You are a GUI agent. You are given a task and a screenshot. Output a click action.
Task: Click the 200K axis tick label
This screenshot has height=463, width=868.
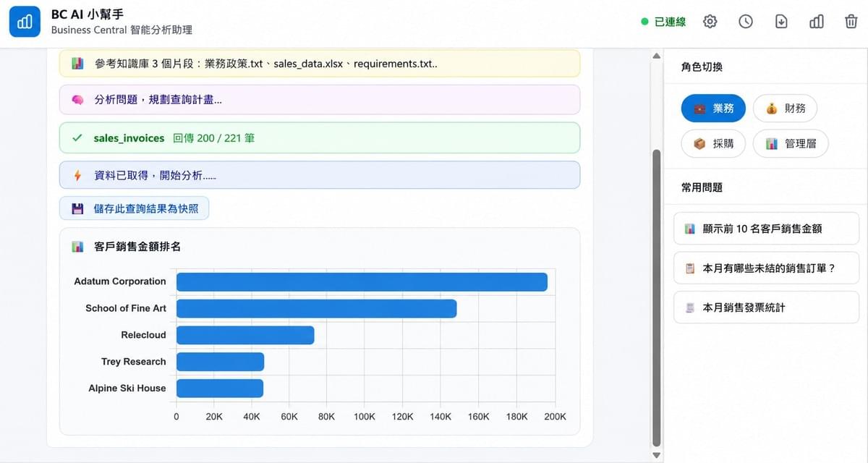pos(555,417)
